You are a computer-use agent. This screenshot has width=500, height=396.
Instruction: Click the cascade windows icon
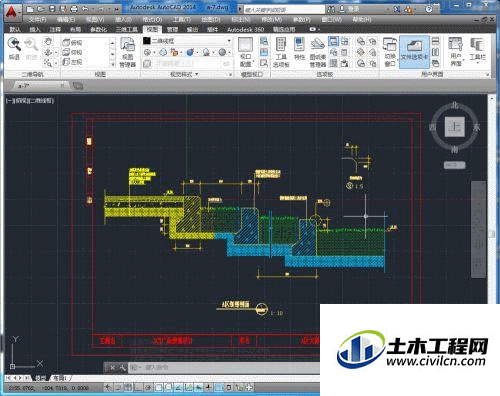[435, 63]
